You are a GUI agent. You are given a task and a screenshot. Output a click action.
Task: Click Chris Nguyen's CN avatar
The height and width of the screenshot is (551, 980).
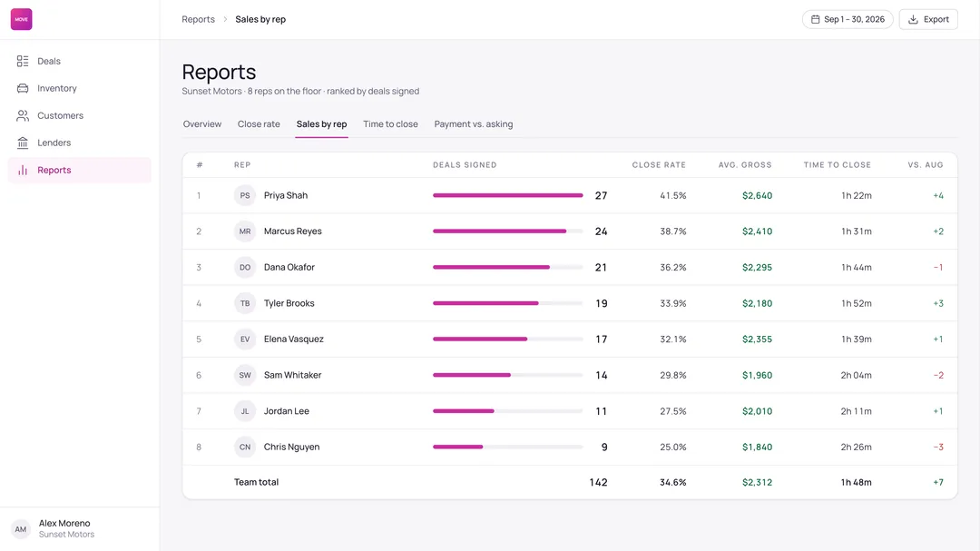[x=245, y=448]
